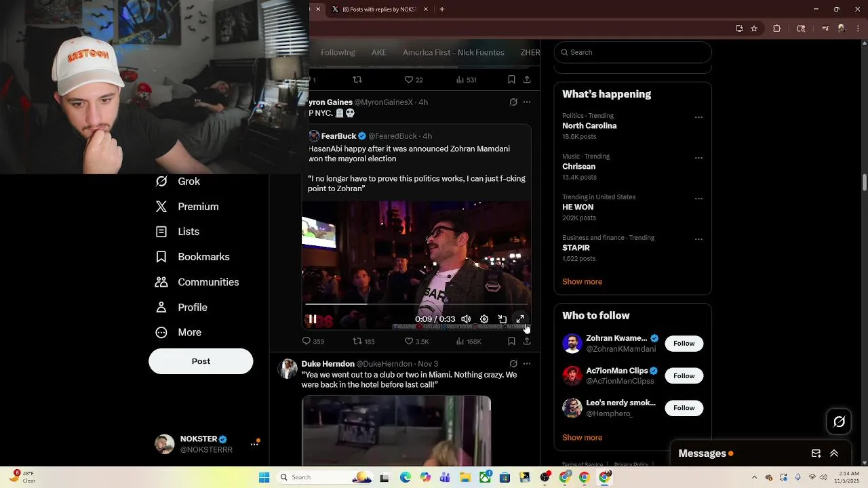Mute the video volume icon
Screen dimensions: 868x488
[x=466, y=319]
